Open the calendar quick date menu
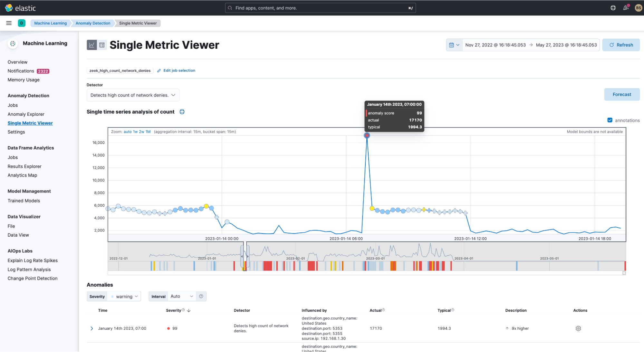The width and height of the screenshot is (644, 352). tap(454, 45)
